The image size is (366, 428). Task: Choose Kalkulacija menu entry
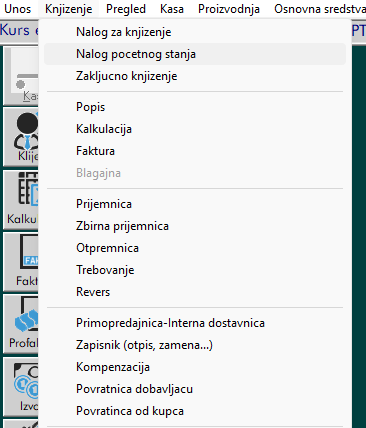pos(195,129)
